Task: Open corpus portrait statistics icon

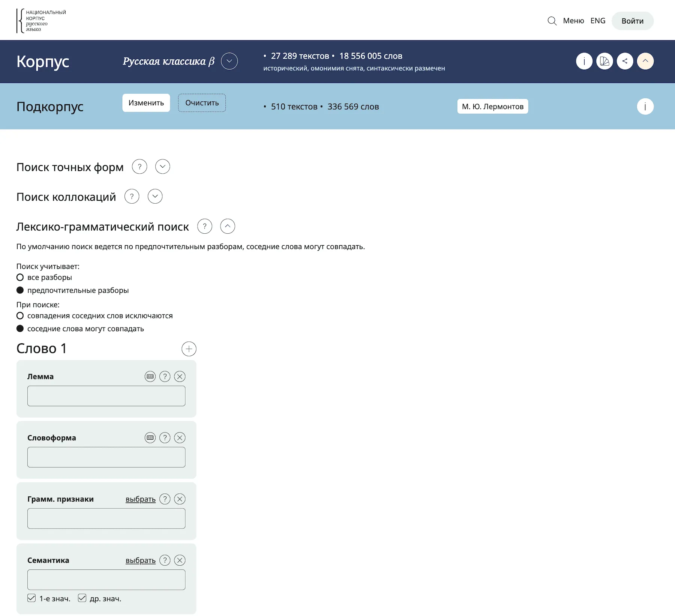Action: [604, 61]
